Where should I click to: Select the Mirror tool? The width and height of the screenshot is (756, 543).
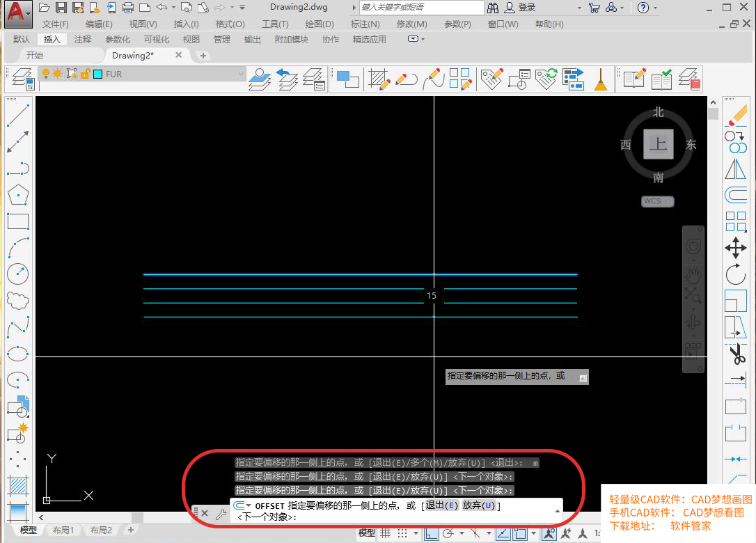click(x=736, y=168)
